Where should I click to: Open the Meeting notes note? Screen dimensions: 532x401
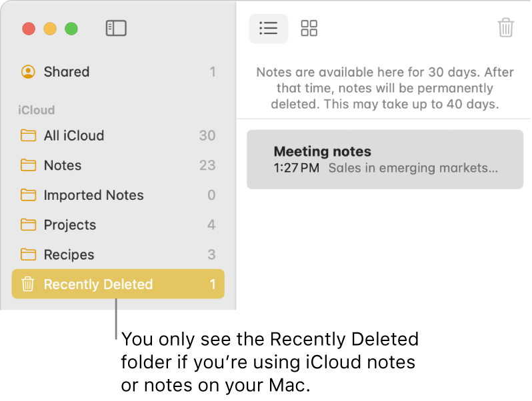pos(385,160)
